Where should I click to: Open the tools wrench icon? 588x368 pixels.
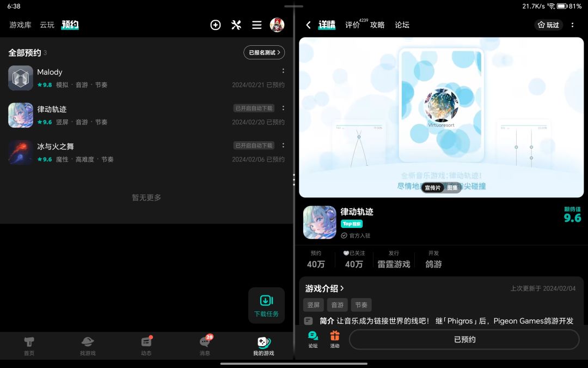(x=236, y=25)
